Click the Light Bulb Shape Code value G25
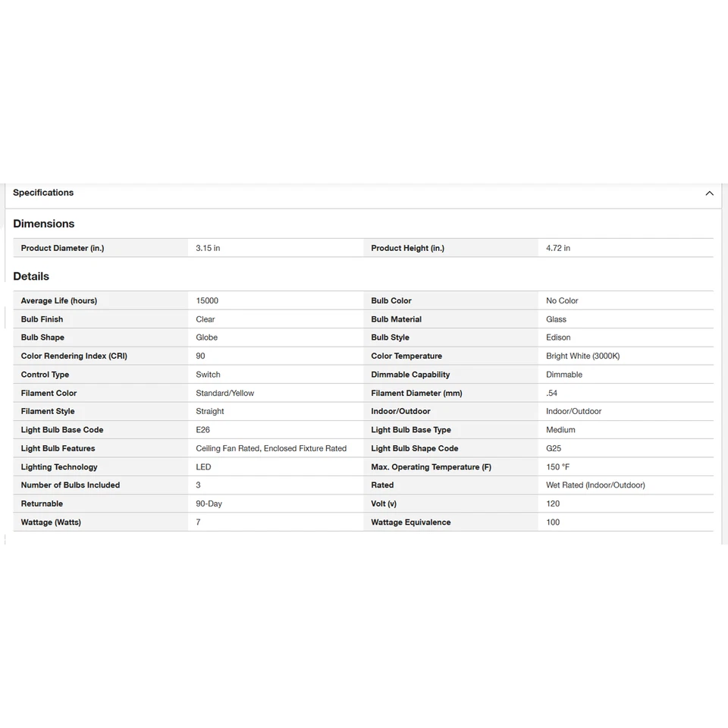 tap(554, 448)
